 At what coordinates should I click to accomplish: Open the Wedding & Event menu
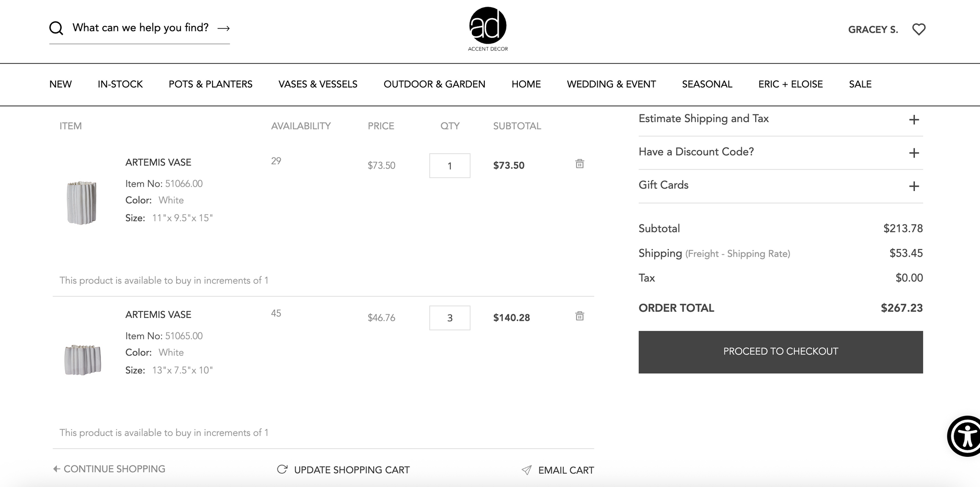[611, 84]
